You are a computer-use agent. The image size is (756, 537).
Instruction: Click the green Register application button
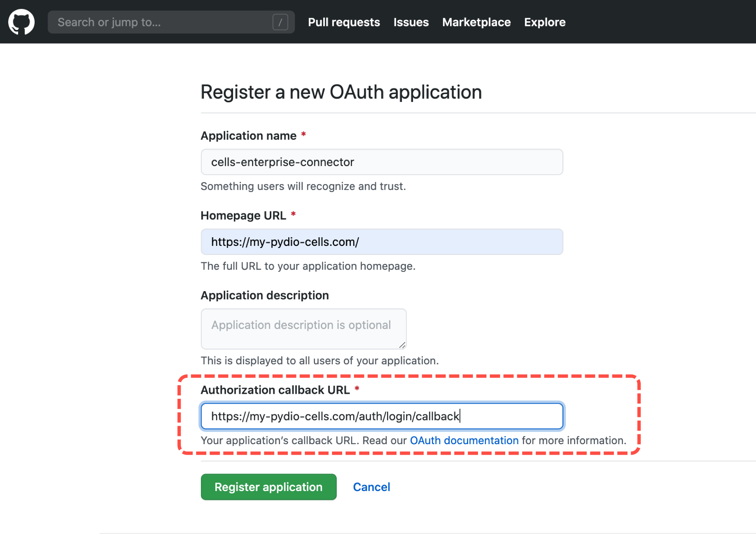coord(269,487)
